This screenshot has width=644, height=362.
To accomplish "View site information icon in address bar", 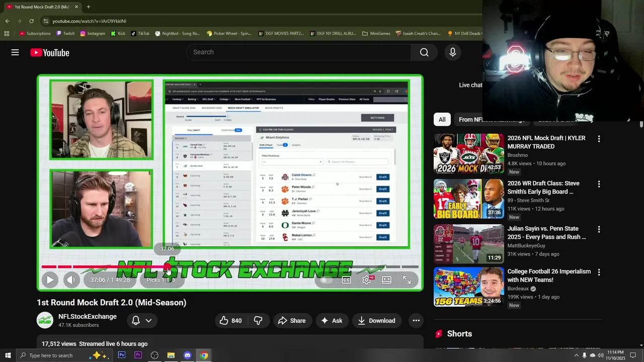I will pos(46,21).
